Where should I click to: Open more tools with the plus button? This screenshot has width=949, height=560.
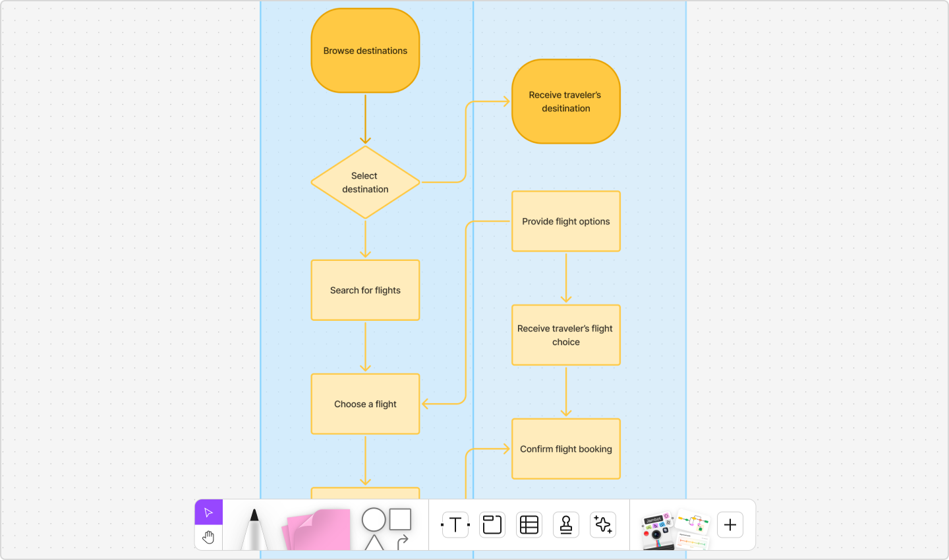pos(730,524)
